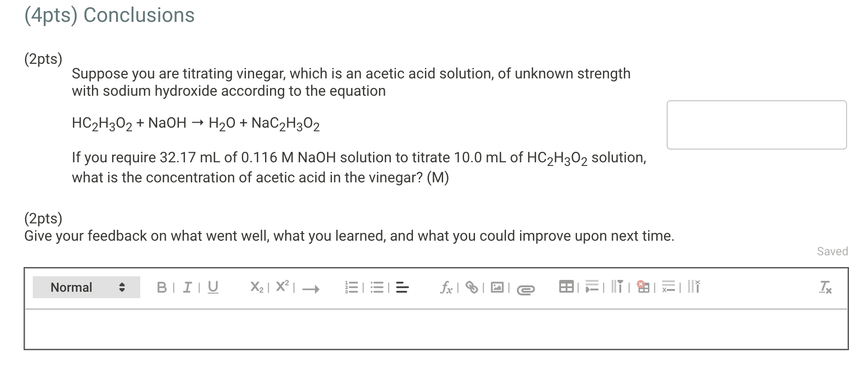
Task: Toggle underline formatting
Action: [x=213, y=287]
